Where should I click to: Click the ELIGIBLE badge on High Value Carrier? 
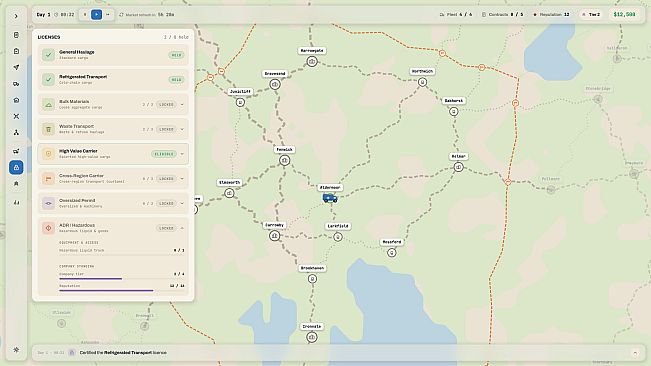164,154
